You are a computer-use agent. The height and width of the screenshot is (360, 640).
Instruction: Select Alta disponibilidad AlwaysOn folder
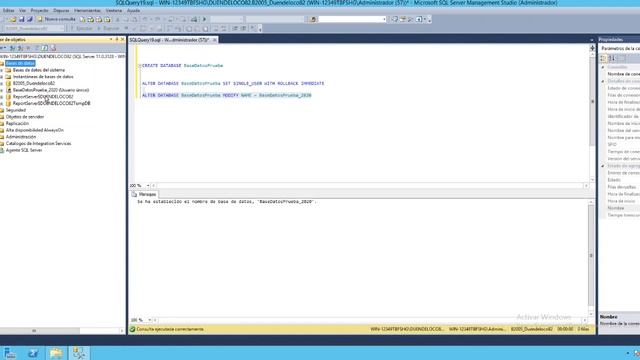[35, 130]
